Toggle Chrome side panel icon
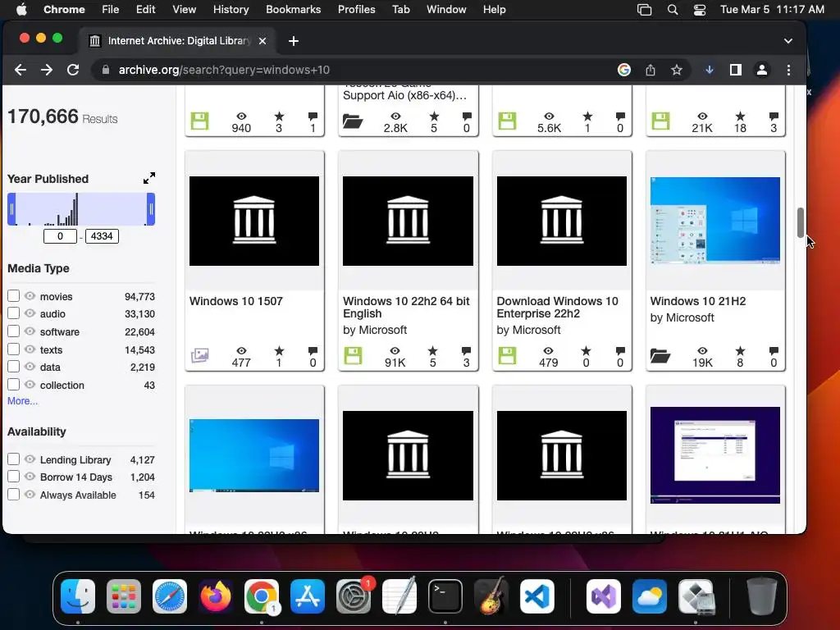This screenshot has height=630, width=840. [736, 70]
